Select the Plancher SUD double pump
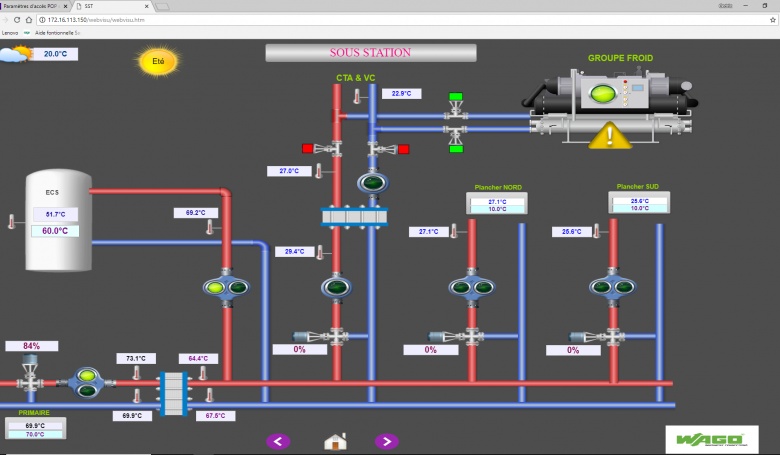780x455 pixels. tap(612, 287)
